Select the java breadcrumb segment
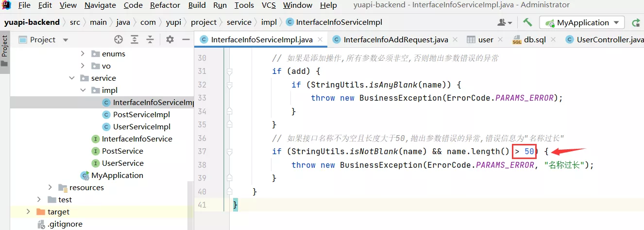 123,22
